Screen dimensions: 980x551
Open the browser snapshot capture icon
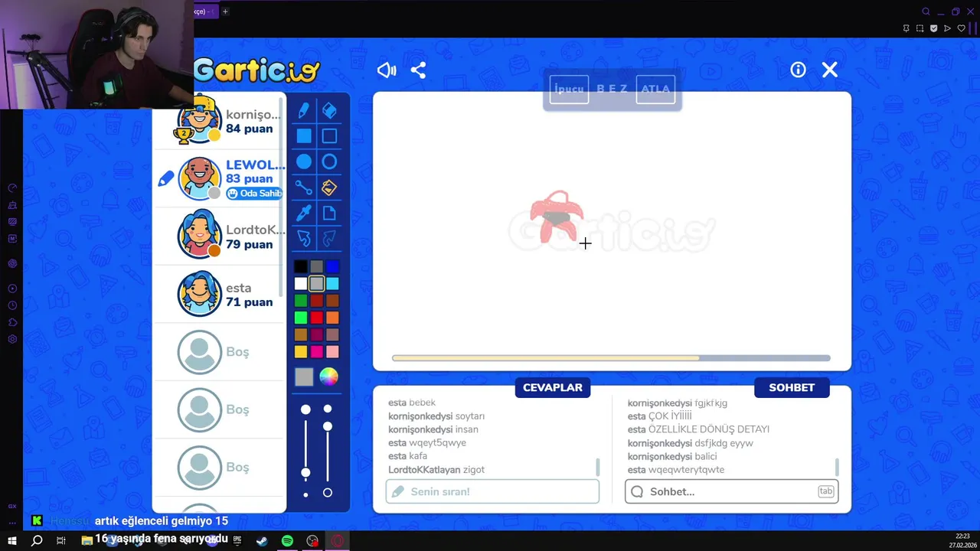click(920, 28)
